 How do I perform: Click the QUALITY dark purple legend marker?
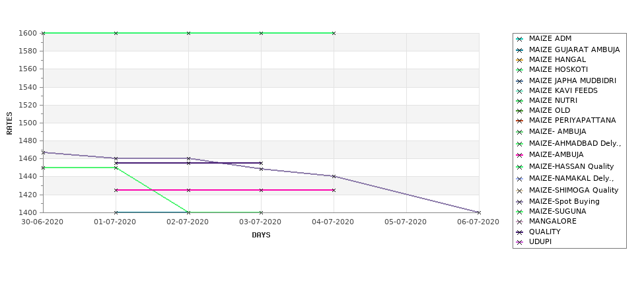(x=520, y=233)
